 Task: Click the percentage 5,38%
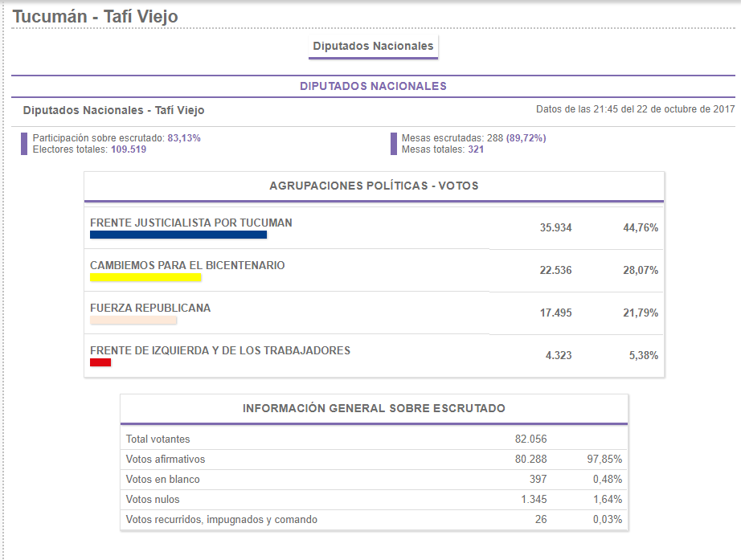tap(643, 355)
